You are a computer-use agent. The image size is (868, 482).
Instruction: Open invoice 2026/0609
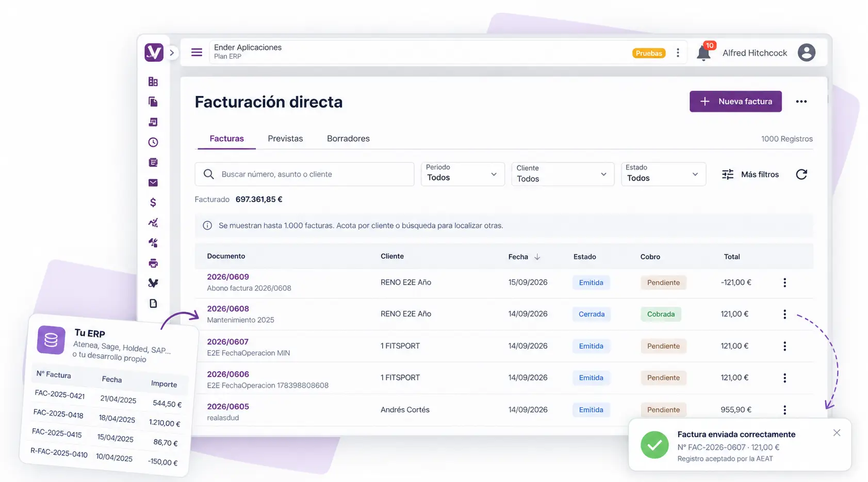coord(228,277)
